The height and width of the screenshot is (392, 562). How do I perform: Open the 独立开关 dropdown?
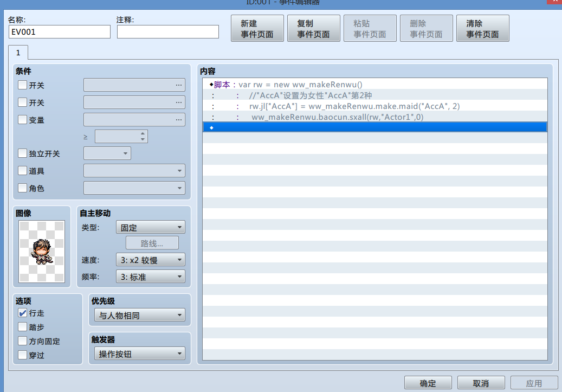point(107,153)
